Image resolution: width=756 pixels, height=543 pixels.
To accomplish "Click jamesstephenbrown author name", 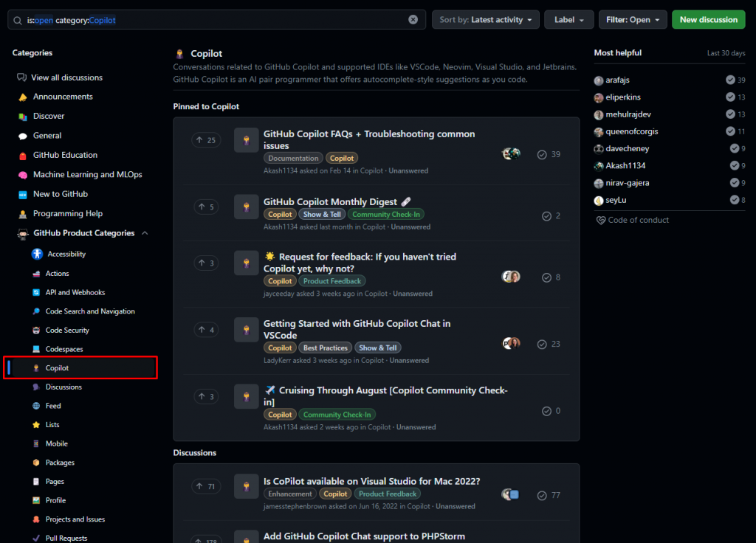I will coord(295,506).
